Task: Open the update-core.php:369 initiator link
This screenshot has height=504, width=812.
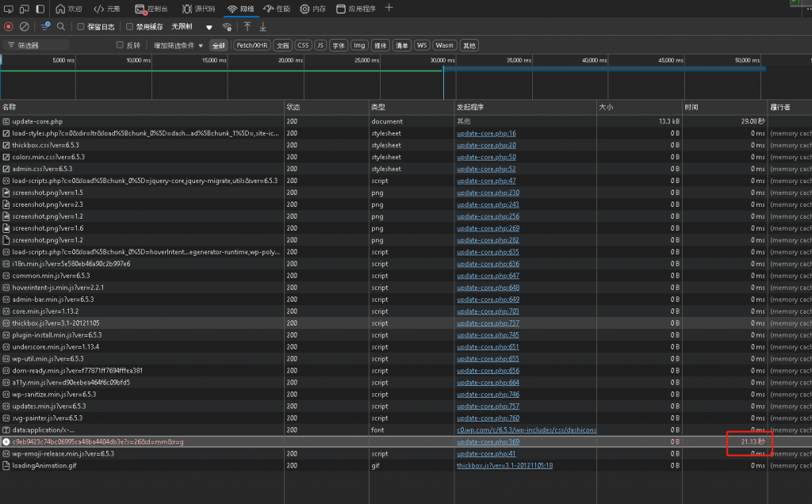Action: pos(488,441)
